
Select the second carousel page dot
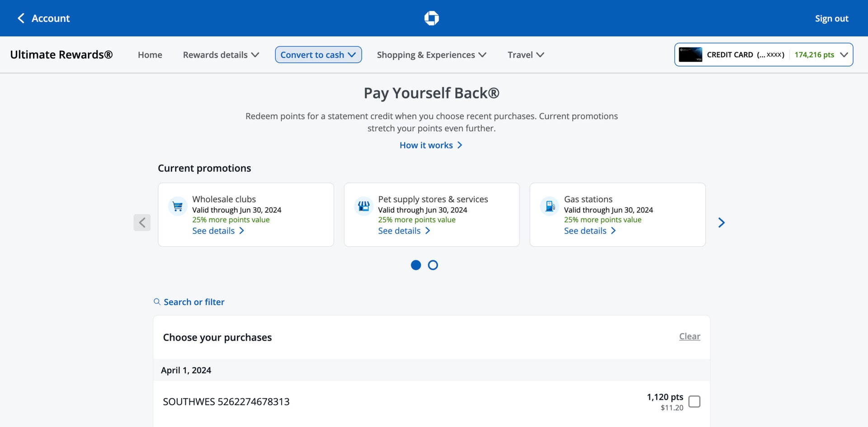(433, 265)
